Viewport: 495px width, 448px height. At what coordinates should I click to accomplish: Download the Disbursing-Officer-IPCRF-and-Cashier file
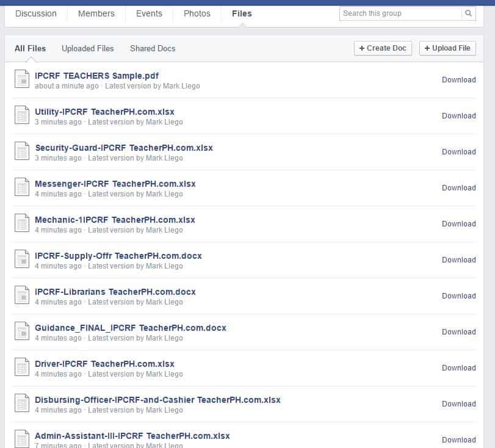point(459,403)
